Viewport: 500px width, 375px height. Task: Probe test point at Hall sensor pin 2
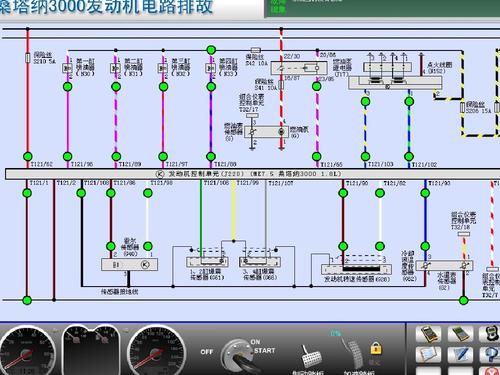(x=111, y=246)
